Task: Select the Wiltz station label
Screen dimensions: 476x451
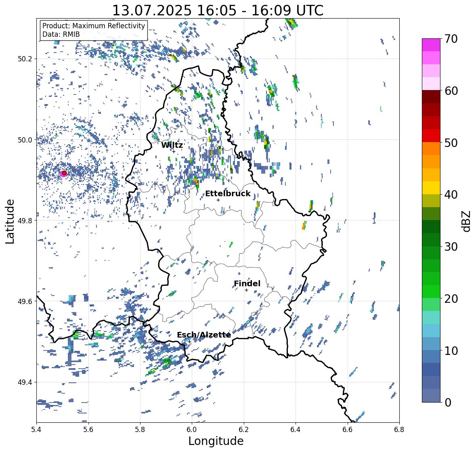Action: 172,145
